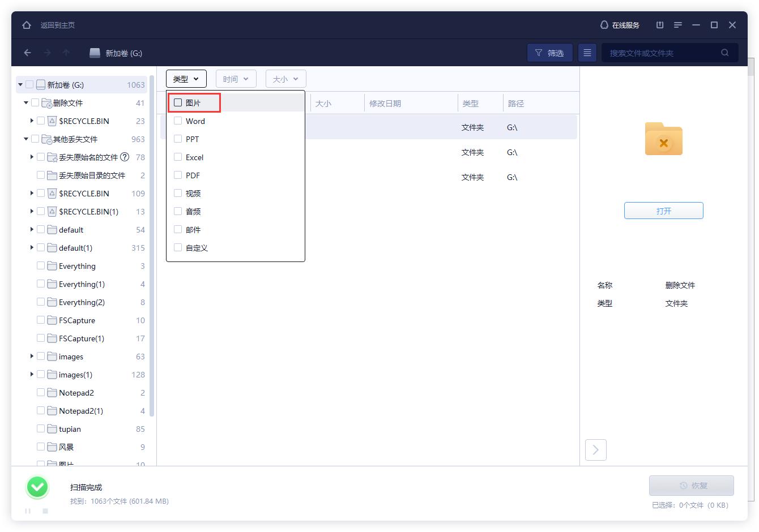Image resolution: width=759 pixels, height=532 pixels.
Task: Open the 大小 dropdown
Action: pos(285,79)
